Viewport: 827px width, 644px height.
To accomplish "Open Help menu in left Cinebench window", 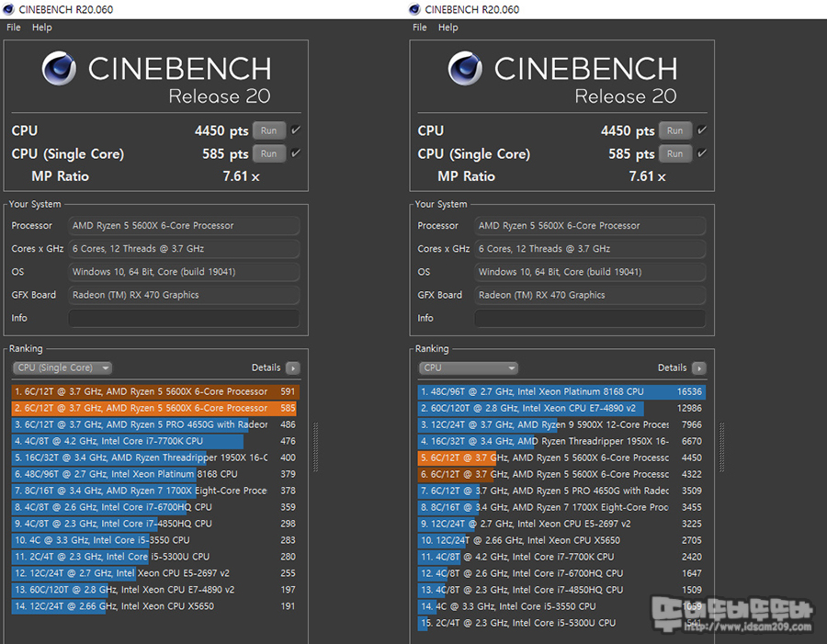I will click(x=42, y=28).
